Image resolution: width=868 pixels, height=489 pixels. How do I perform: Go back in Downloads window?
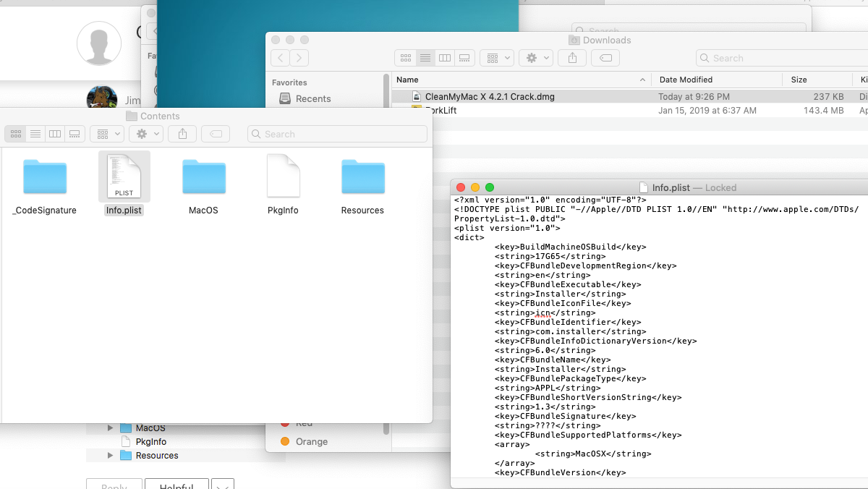click(x=281, y=58)
